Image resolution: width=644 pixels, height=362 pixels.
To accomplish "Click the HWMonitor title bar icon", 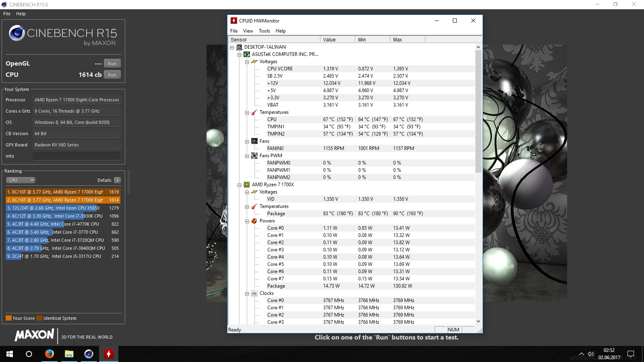I will pos(234,21).
